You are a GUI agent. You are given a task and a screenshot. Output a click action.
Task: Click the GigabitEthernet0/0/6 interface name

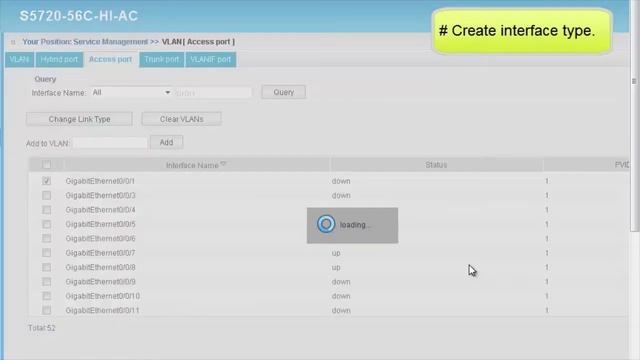(x=100, y=238)
